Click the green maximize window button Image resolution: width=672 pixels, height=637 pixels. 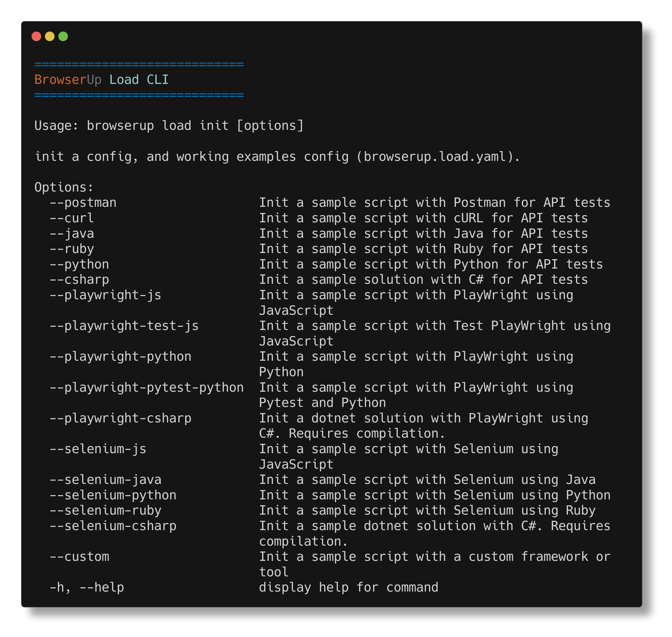(x=63, y=36)
